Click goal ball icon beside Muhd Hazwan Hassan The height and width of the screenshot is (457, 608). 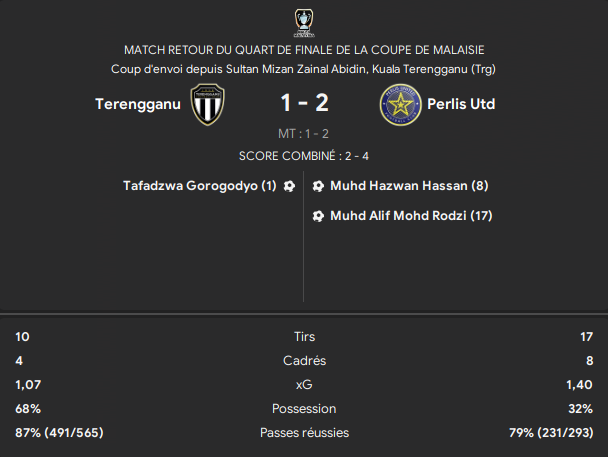click(318, 186)
